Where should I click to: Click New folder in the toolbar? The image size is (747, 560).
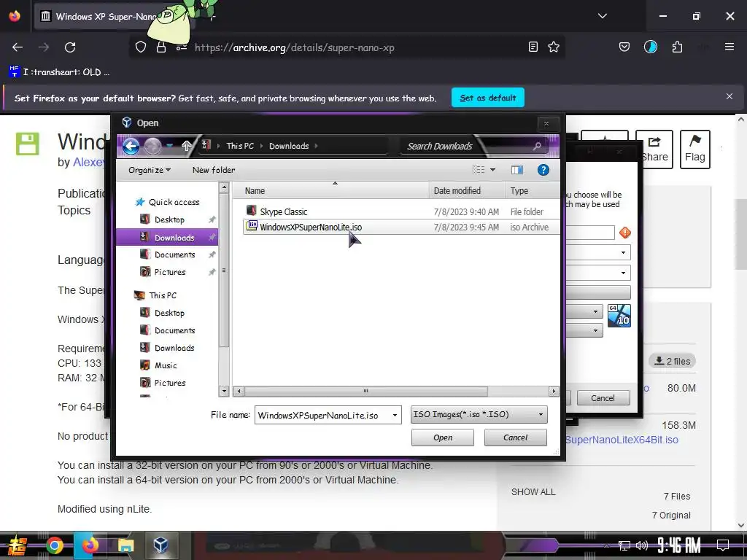[x=214, y=170]
